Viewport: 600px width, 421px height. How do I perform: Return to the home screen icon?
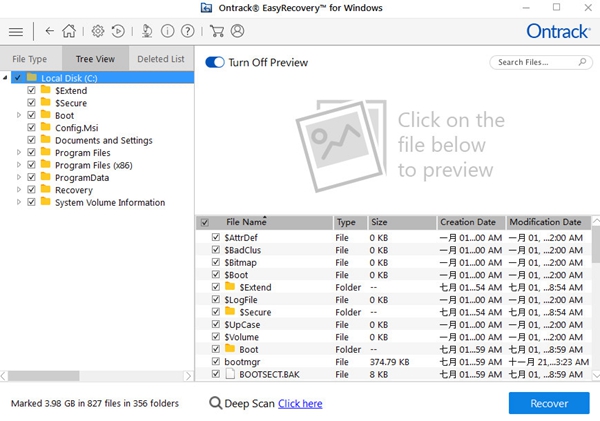[69, 31]
